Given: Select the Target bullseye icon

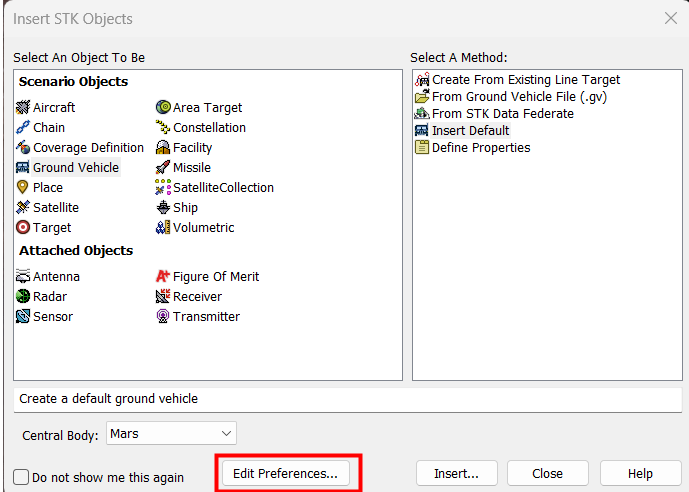Looking at the screenshot, I should 23,228.
